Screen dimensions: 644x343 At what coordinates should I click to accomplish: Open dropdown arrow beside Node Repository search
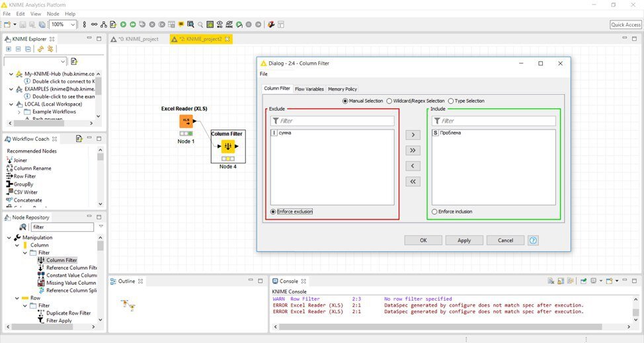pos(101,227)
